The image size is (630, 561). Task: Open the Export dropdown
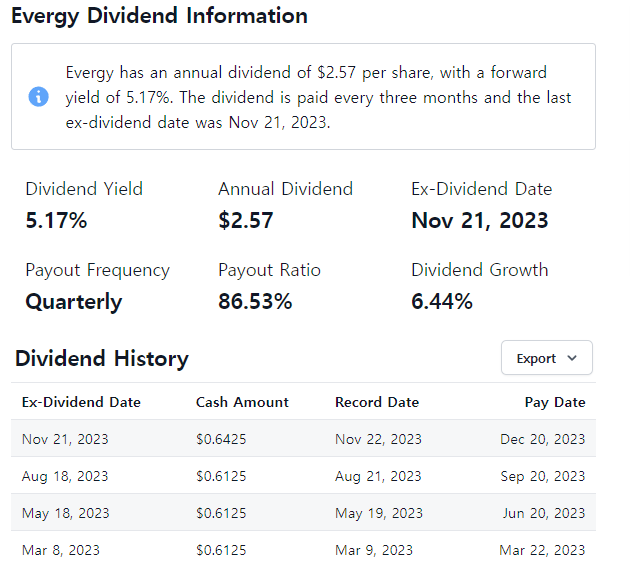tap(546, 358)
